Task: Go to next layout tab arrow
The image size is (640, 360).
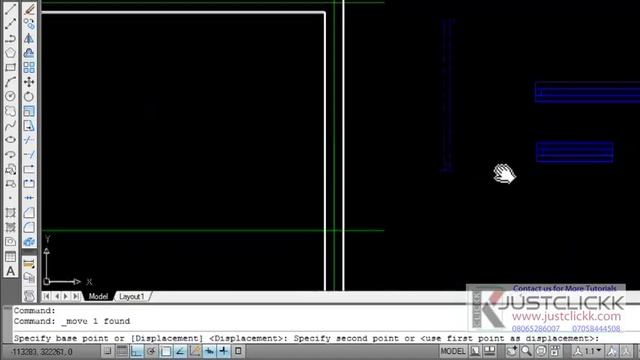Action: tap(66, 296)
